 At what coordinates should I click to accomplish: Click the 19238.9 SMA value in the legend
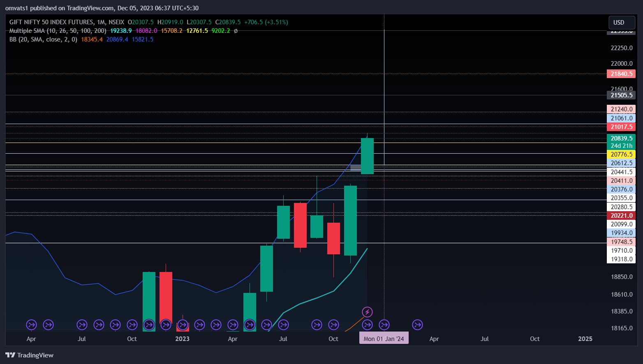pyautogui.click(x=121, y=31)
